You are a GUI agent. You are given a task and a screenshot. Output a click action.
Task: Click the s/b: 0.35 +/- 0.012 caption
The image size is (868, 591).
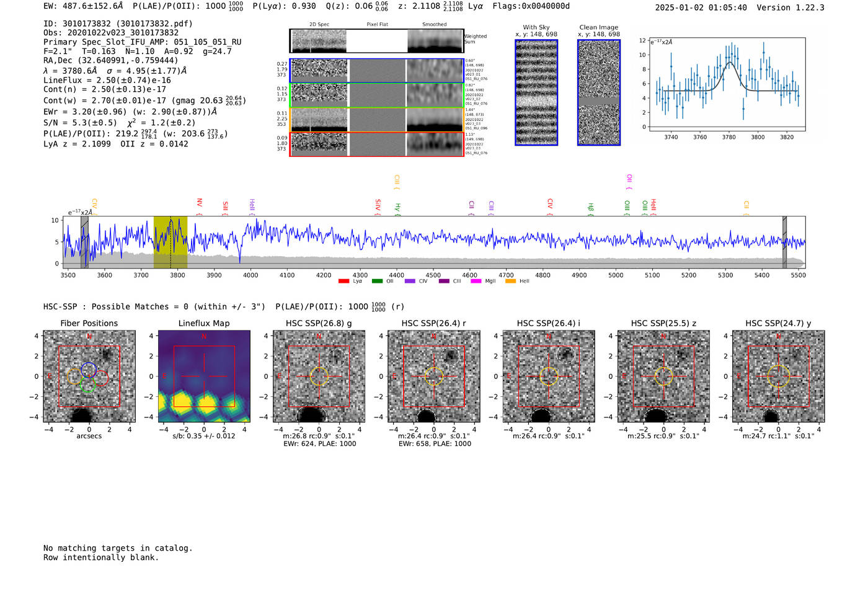[x=204, y=436]
